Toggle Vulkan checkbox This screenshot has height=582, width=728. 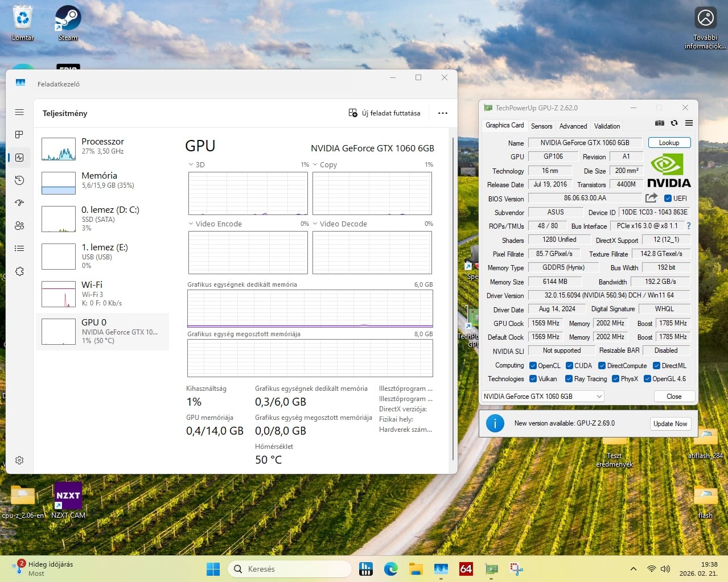[x=533, y=379]
